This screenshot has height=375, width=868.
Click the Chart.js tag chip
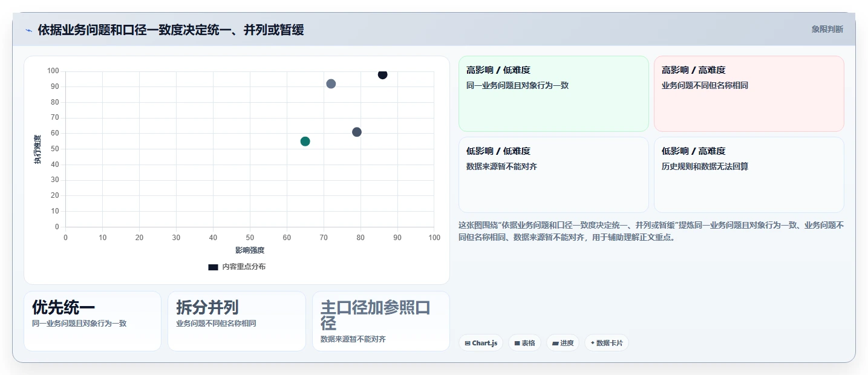click(481, 343)
